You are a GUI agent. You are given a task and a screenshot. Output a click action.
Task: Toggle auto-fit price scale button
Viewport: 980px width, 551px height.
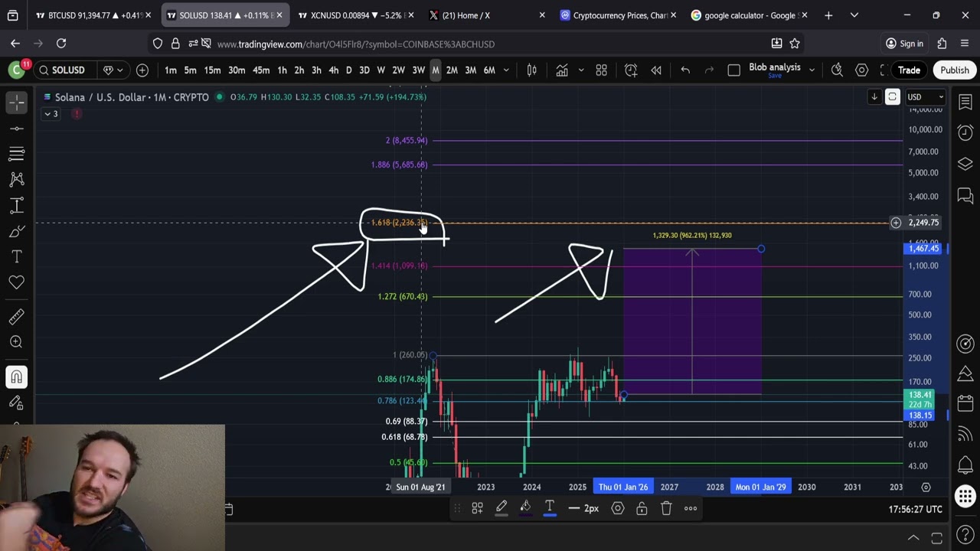click(893, 96)
